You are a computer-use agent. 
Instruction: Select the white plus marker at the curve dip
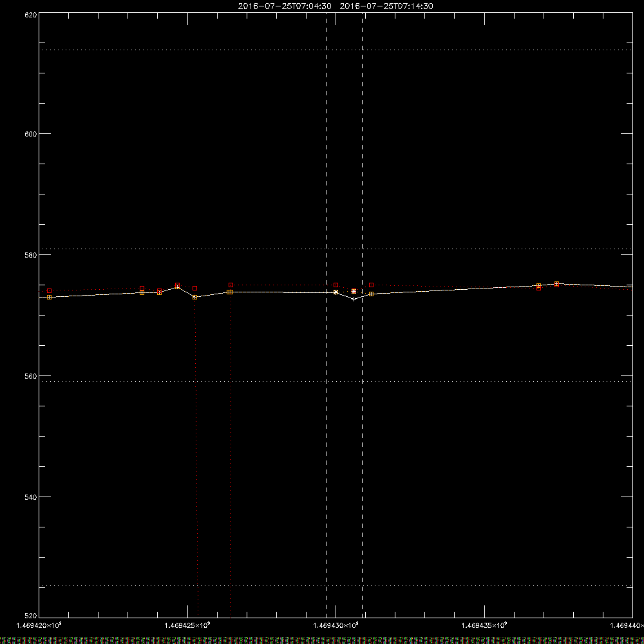[354, 299]
